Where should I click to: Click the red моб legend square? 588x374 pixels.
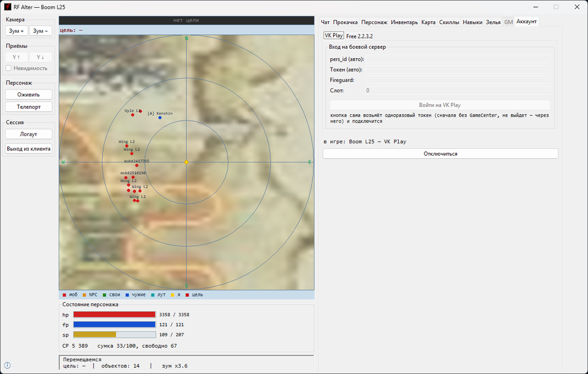tap(65, 295)
